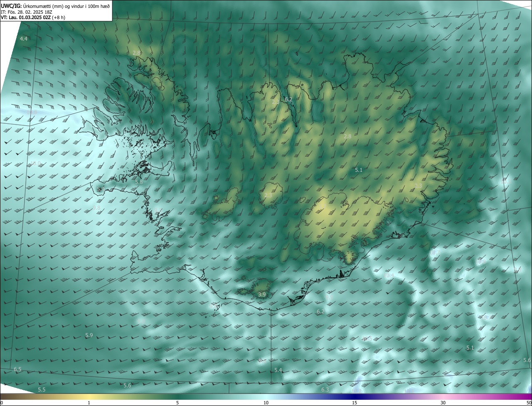Click the 5.5 value on the map
Image resolution: width=532 pixels, height=406 pixels.
coord(42,389)
